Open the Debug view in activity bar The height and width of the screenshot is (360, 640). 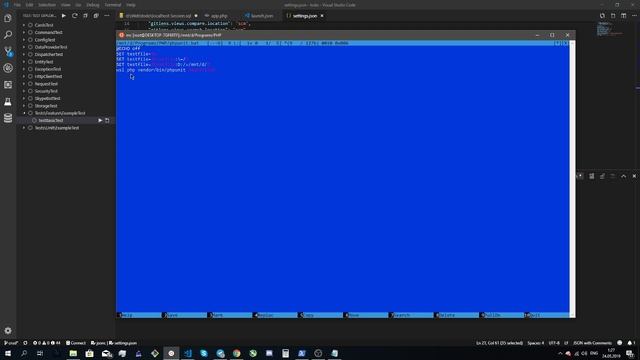(8, 68)
